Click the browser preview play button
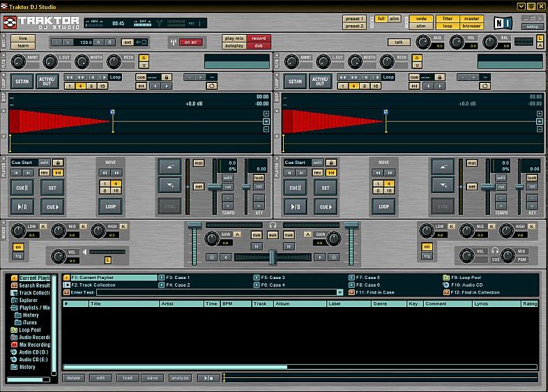 click(208, 378)
